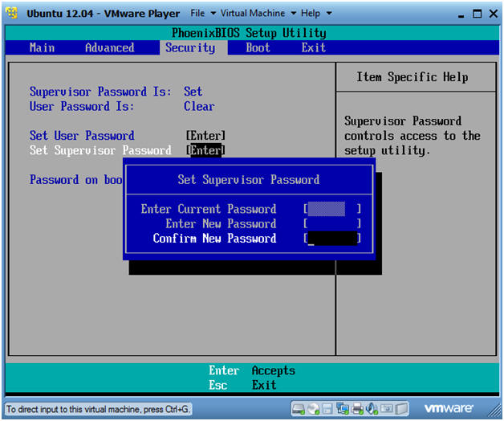This screenshot has height=421, width=504.
Task: Click the PhoenixBIOS Setup Utility title
Action: coord(249,33)
